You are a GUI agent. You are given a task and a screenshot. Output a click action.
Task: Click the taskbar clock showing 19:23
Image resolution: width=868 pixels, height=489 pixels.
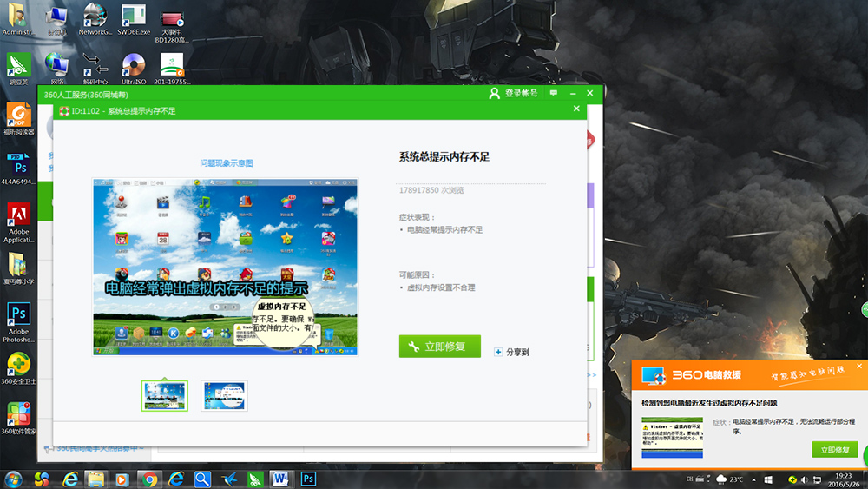[842, 479]
